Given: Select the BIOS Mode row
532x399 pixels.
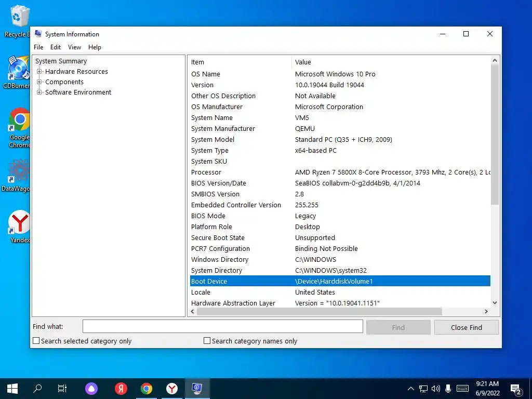Looking at the screenshot, I should coord(340,216).
